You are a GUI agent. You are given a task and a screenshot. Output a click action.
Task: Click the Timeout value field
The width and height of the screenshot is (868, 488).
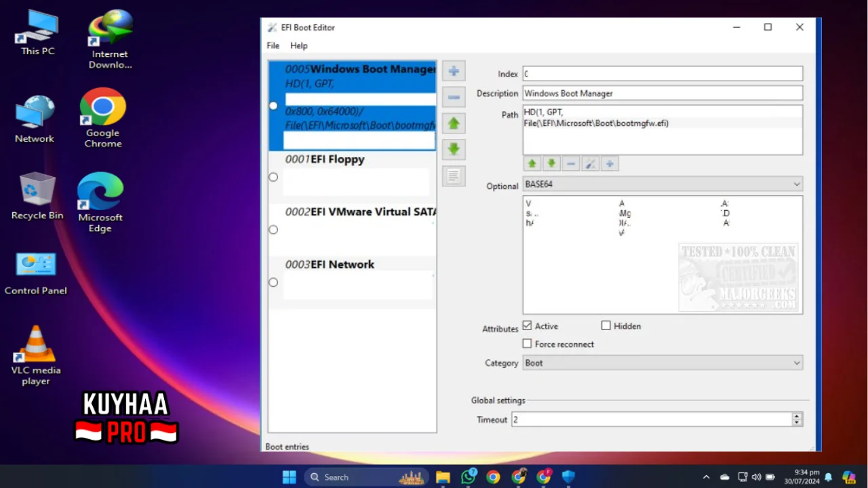tap(652, 420)
